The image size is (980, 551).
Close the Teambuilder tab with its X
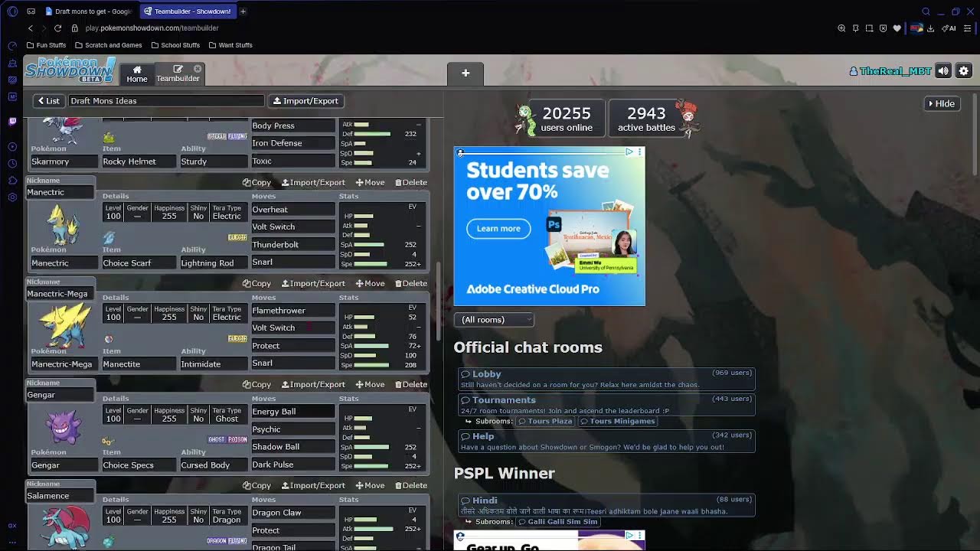(198, 69)
